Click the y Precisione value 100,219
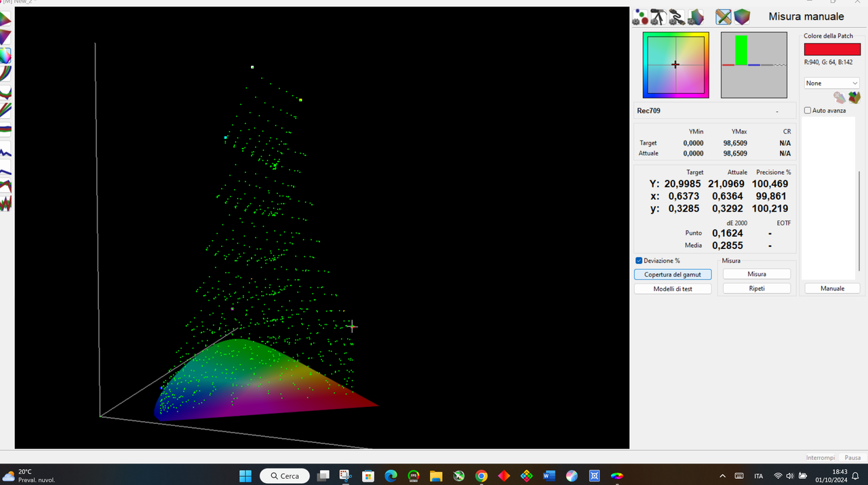The width and height of the screenshot is (868, 485). point(770,208)
